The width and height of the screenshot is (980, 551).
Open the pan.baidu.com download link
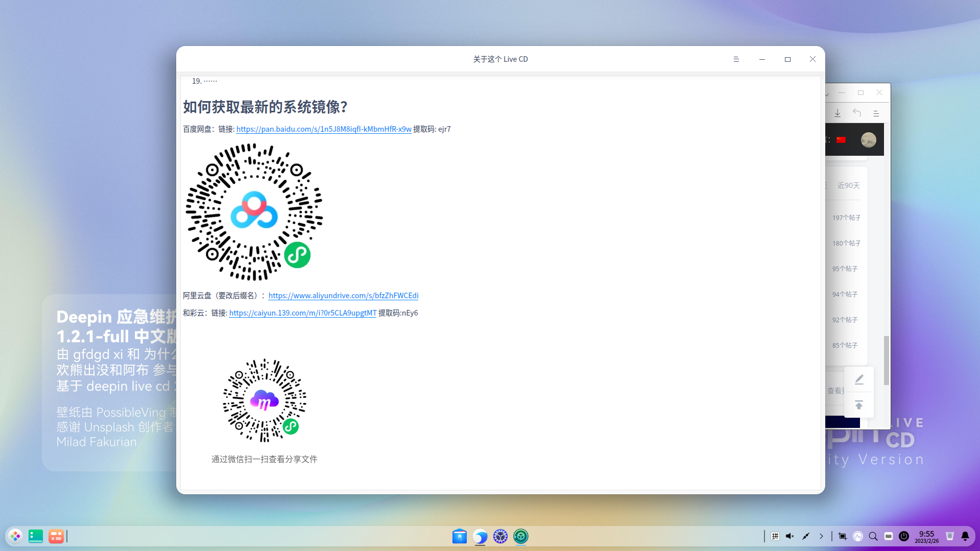click(323, 129)
